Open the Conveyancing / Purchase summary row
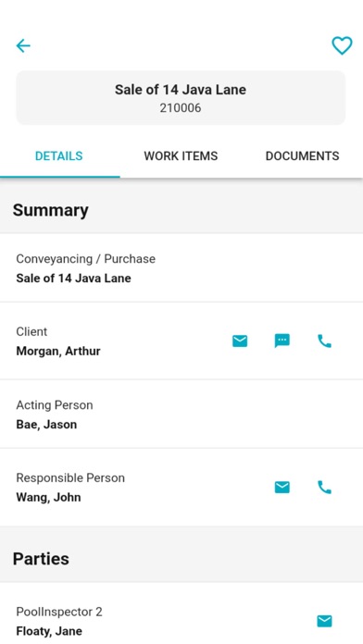363x644 pixels. pyautogui.click(x=181, y=268)
